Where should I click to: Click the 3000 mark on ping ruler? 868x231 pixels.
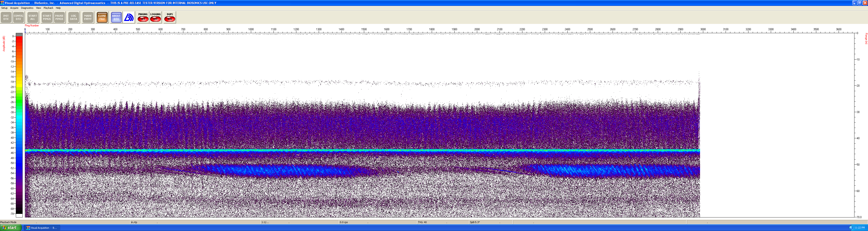(703, 29)
